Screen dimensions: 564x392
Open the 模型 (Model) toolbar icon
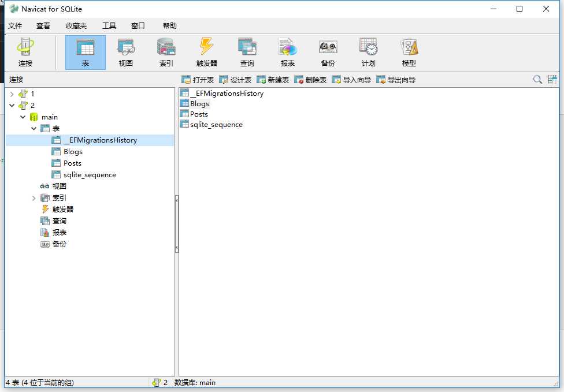pos(409,53)
